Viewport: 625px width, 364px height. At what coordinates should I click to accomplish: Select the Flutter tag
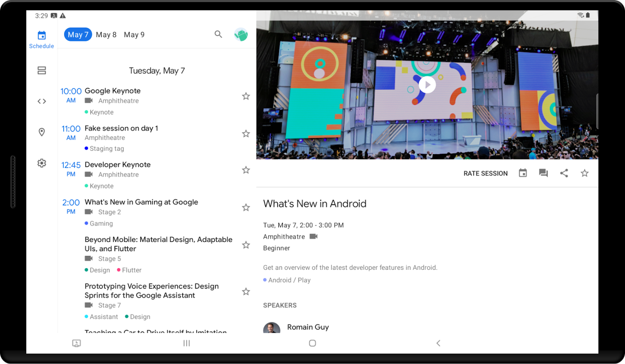129,270
